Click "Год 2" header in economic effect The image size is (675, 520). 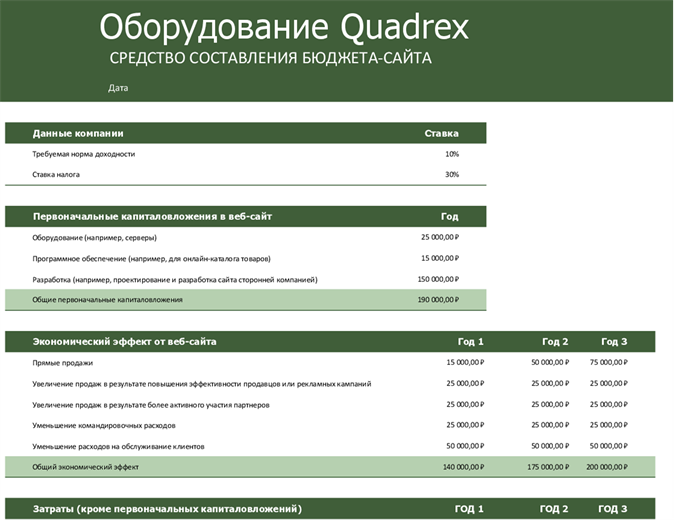tap(555, 342)
